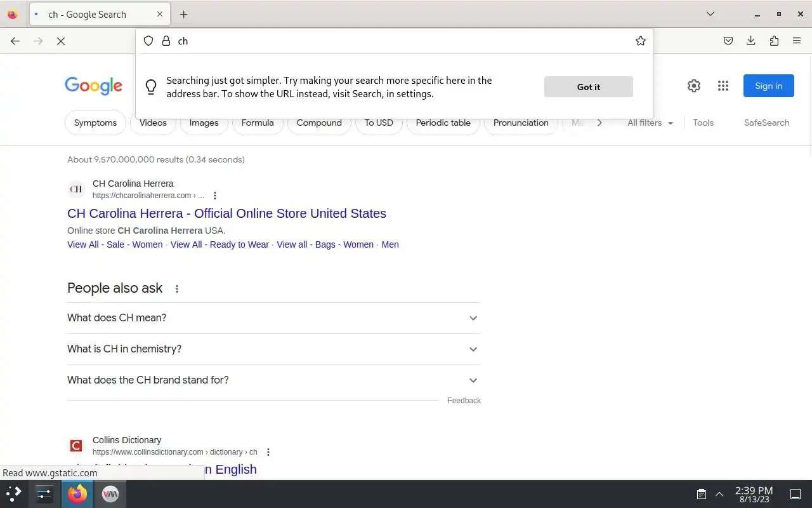This screenshot has width=812, height=508.
Task: Open 'View All - Ready to Wear' sitelink
Action: 219,244
